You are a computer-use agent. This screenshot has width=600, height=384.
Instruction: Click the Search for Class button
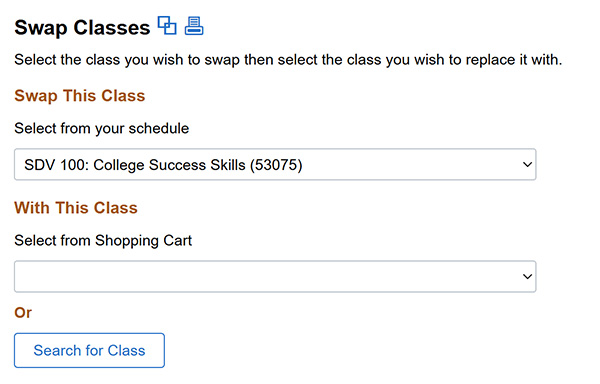coord(90,350)
